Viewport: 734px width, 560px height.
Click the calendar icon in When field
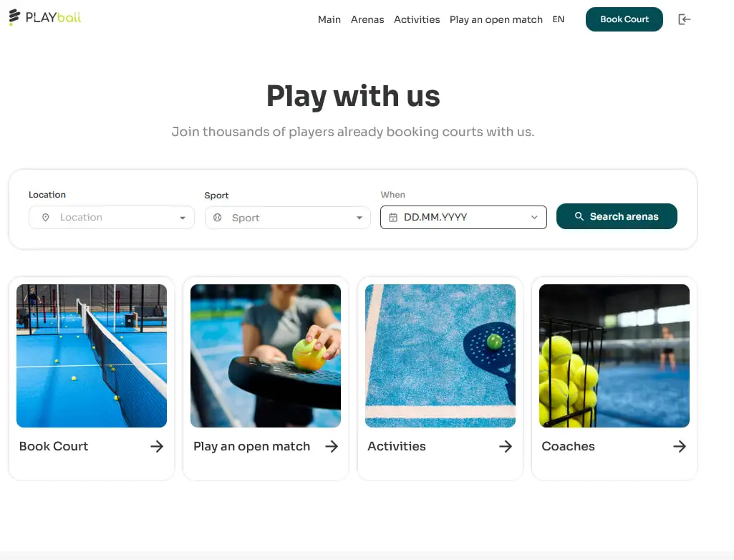[393, 217]
